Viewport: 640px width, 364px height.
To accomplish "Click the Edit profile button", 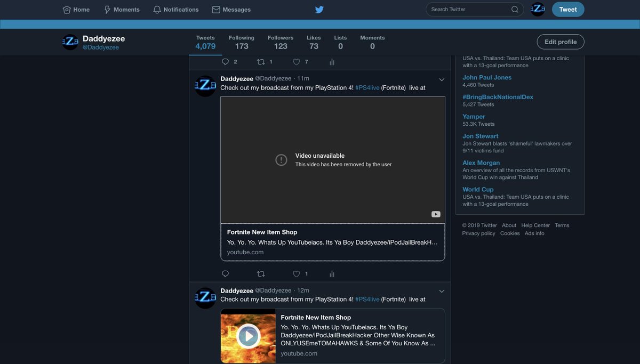I will (x=561, y=42).
